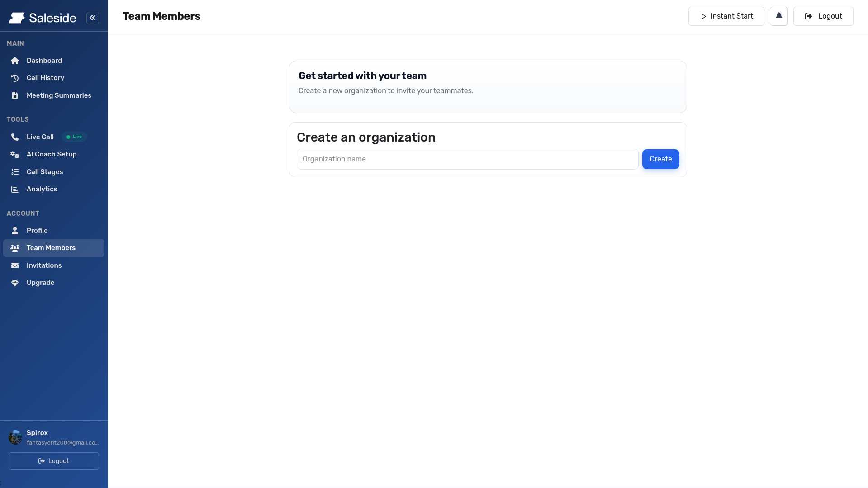Open AI Coach Setup gears icon

click(x=15, y=154)
